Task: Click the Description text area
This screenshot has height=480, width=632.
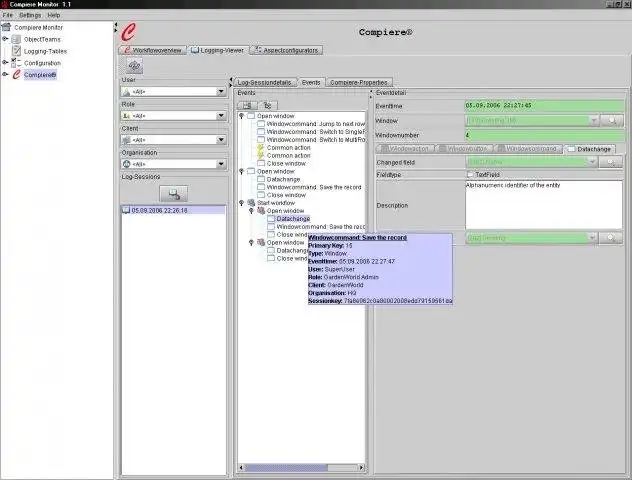Action: pos(544,205)
